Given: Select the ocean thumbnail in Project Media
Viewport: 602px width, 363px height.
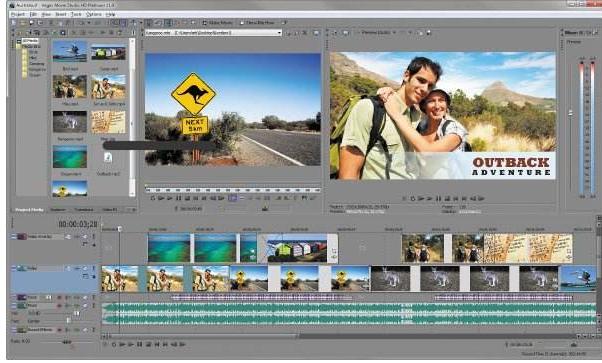Looking at the screenshot, I should click(70, 156).
